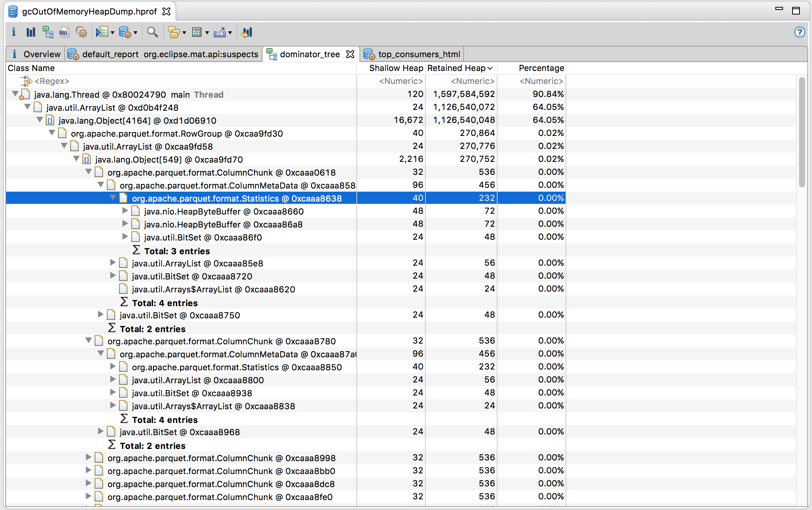Click java.lang.Thread main object icon
The height and width of the screenshot is (510, 812).
pyautogui.click(x=25, y=94)
